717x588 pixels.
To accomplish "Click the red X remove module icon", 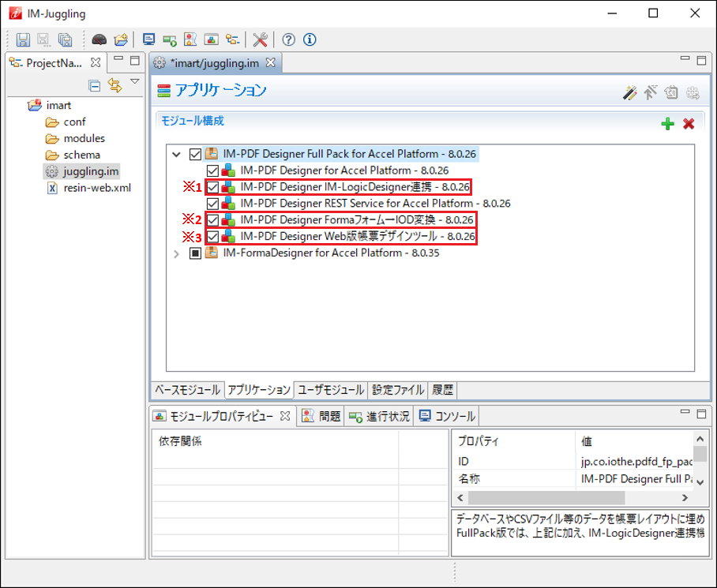I will pyautogui.click(x=689, y=124).
